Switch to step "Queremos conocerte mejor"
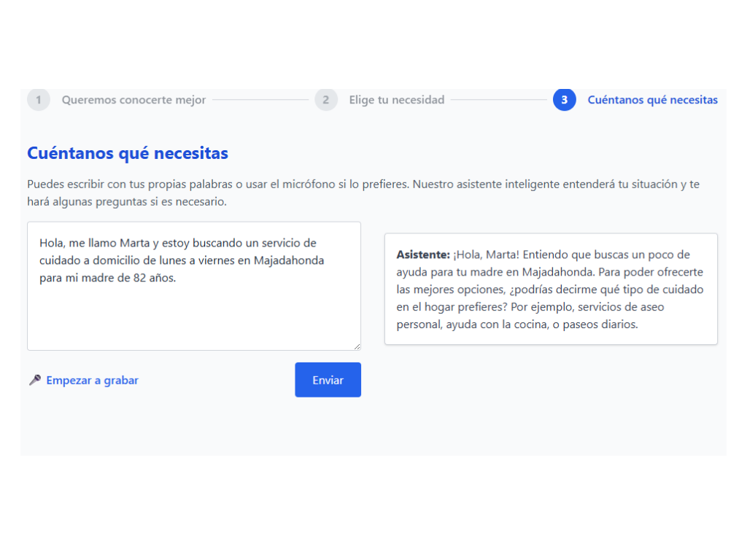This screenshot has height=560, width=747. tap(134, 100)
